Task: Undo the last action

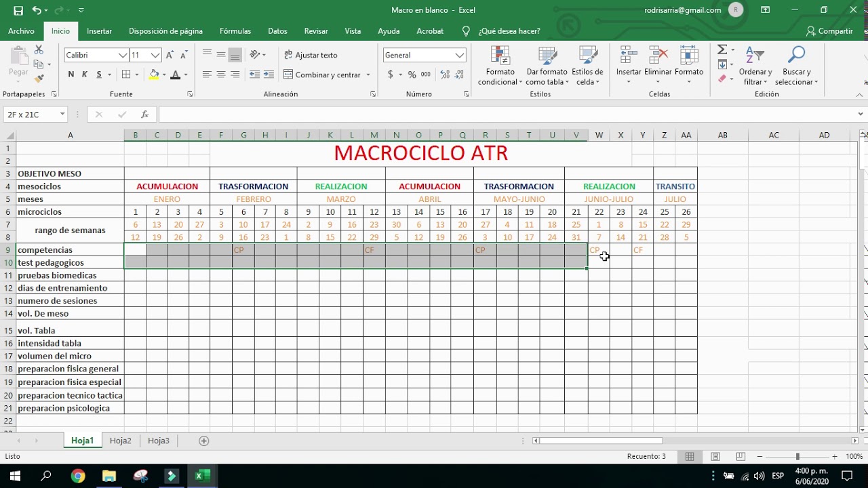Action: [x=37, y=10]
